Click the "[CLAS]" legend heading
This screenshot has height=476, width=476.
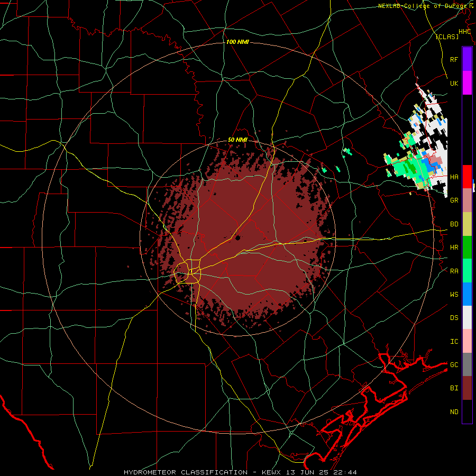pyautogui.click(x=447, y=36)
